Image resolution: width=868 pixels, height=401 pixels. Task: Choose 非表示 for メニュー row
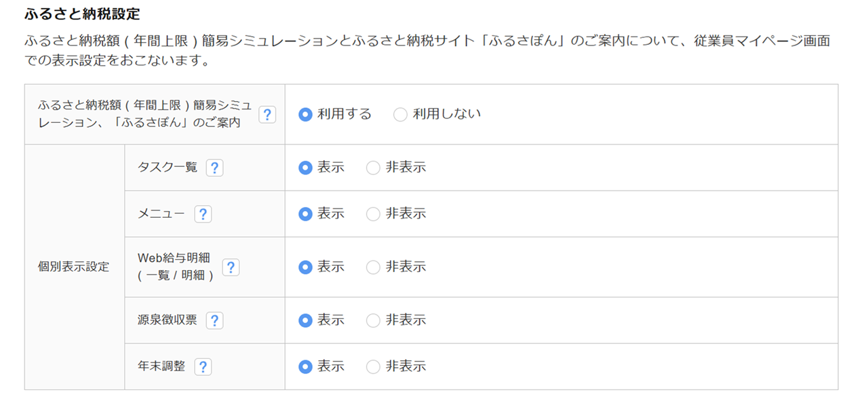click(373, 214)
